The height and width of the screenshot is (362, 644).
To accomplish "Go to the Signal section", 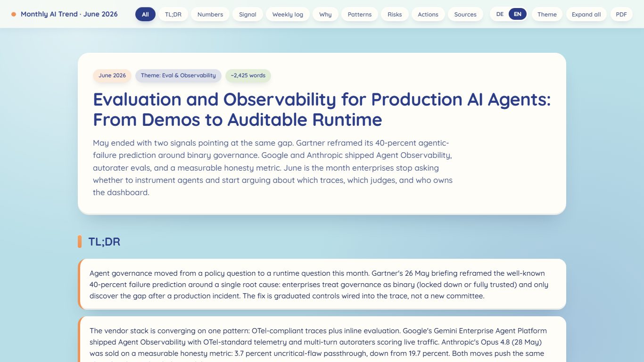I will (248, 14).
